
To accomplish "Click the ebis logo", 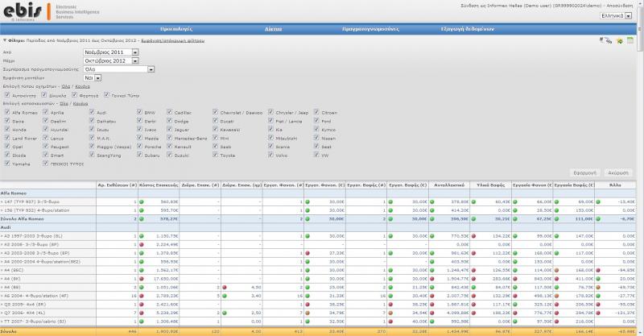I will pyautogui.click(x=23, y=11).
